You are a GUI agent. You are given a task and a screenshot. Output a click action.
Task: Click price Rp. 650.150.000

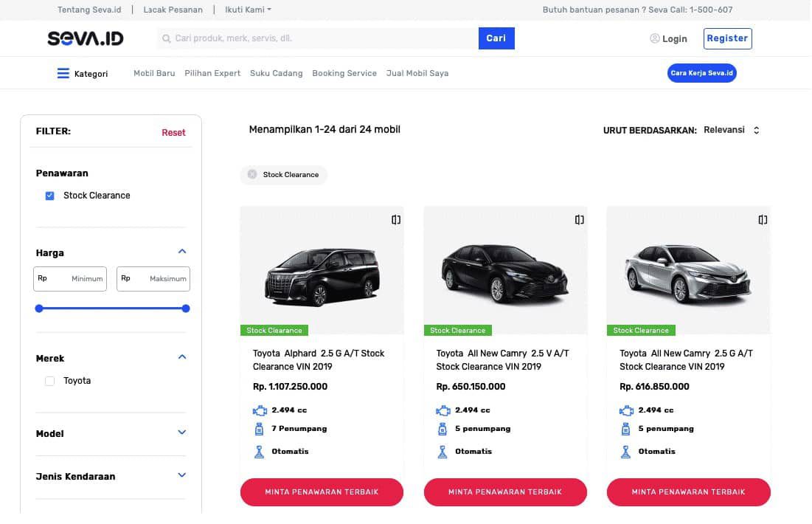pyautogui.click(x=471, y=387)
